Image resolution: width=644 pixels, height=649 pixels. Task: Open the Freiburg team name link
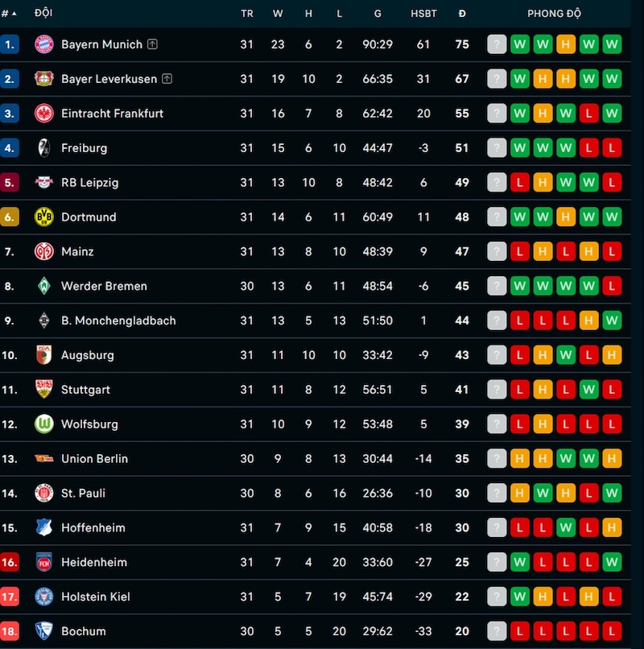(x=84, y=148)
